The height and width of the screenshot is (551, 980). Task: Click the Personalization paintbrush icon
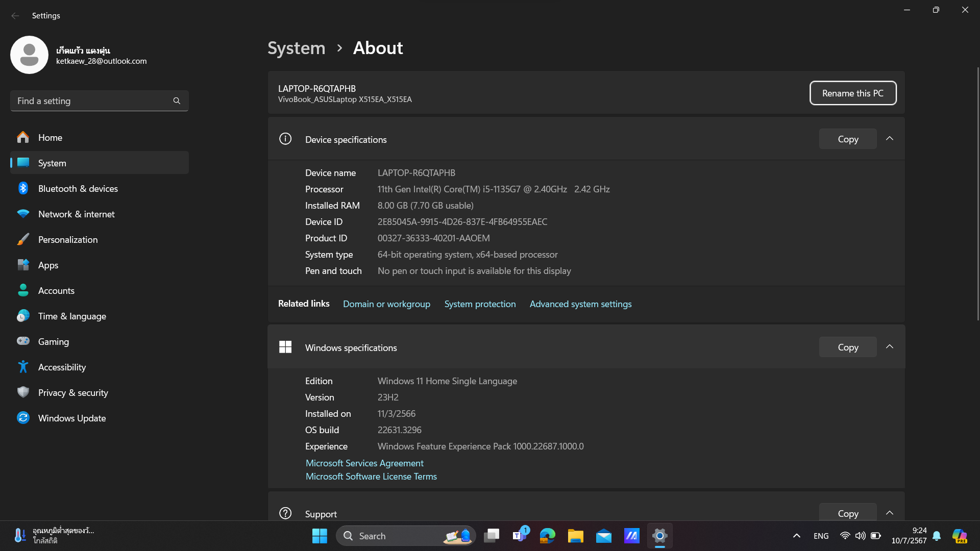(x=23, y=239)
